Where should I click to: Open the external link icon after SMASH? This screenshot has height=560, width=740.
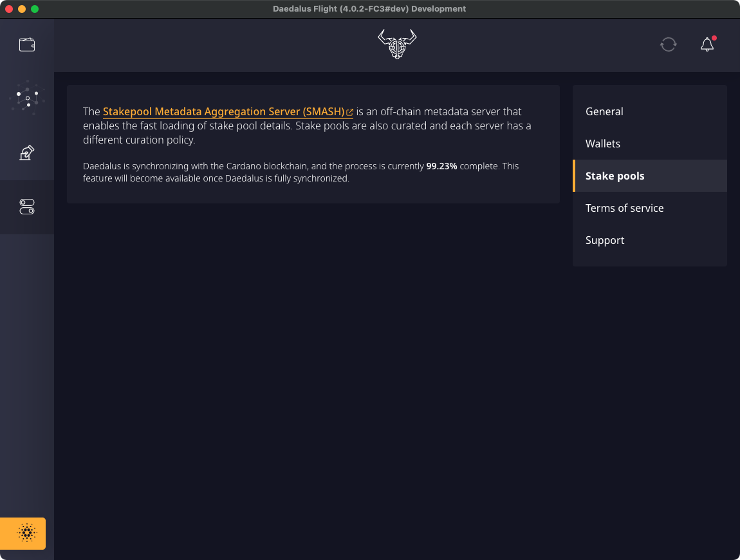tap(349, 113)
